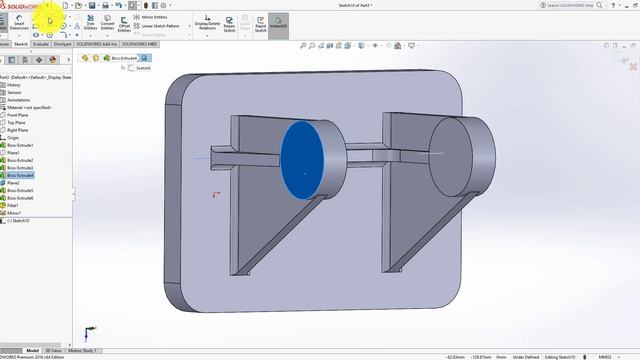
Task: Open the PropertyManager panel tab
Action: pyautogui.click(x=11, y=60)
